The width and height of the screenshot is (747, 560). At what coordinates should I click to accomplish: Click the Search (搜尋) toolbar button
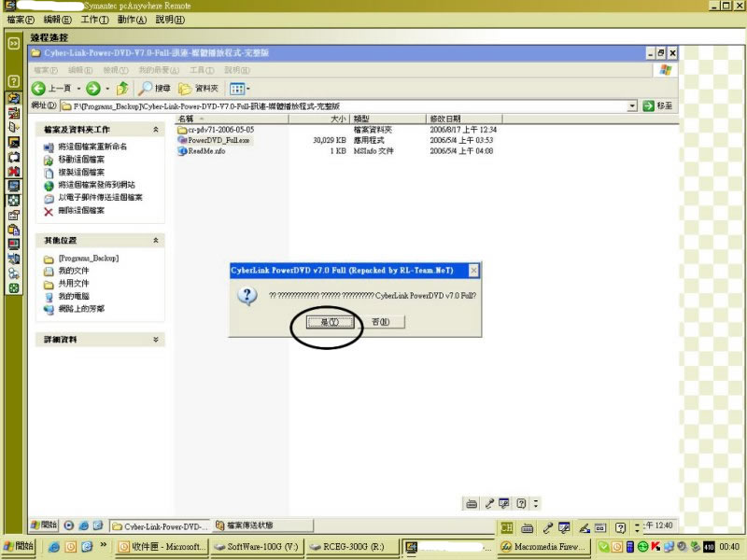(x=154, y=88)
